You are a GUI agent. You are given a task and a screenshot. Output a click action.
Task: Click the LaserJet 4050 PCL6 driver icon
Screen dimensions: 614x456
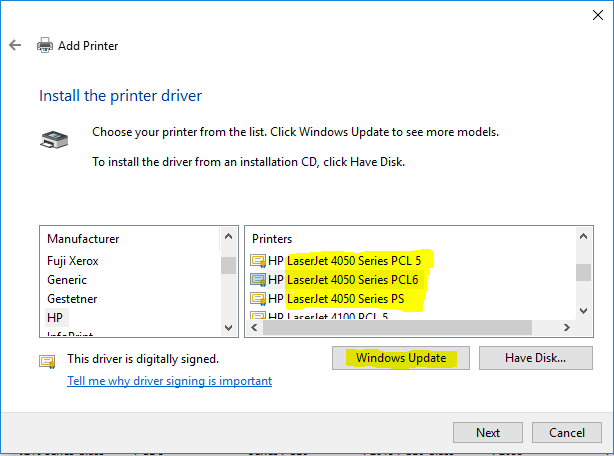pyautogui.click(x=258, y=280)
